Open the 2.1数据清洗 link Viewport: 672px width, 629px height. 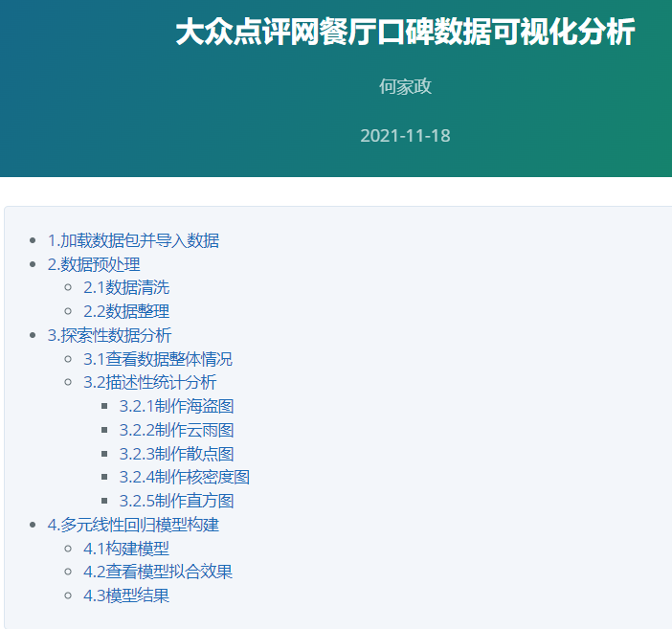tap(126, 288)
